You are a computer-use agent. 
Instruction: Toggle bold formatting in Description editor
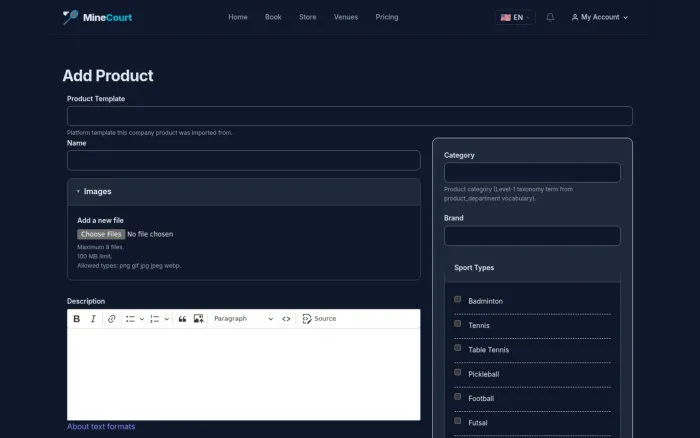click(x=77, y=319)
